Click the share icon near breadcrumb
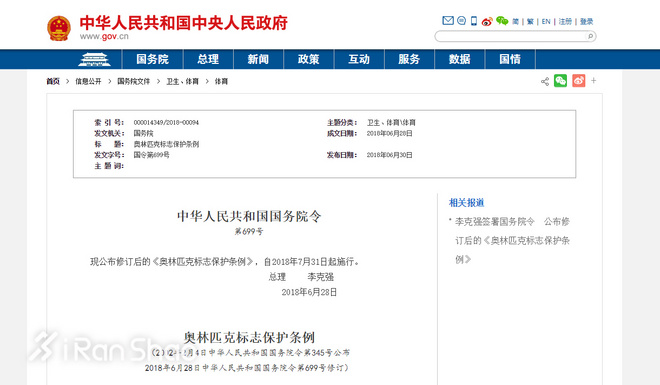Screen dimensions: 660x385 pyautogui.click(x=545, y=81)
